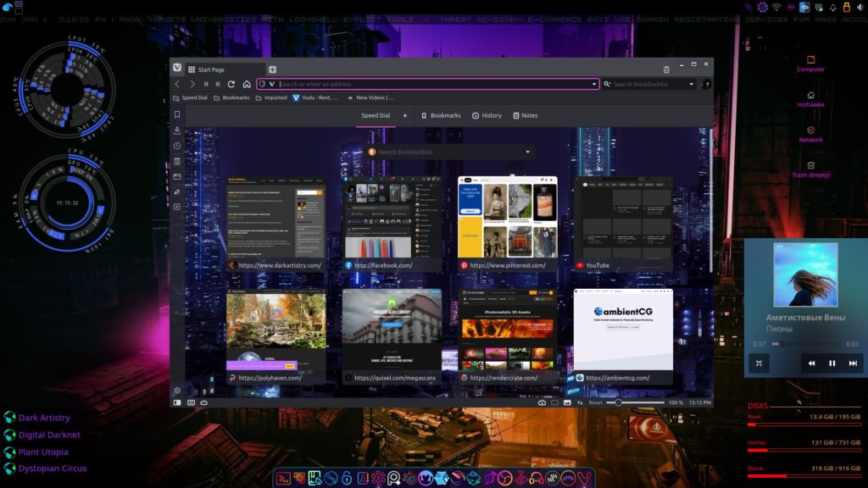Open the search engine dropdown arrow
The image size is (868, 488).
[691, 84]
